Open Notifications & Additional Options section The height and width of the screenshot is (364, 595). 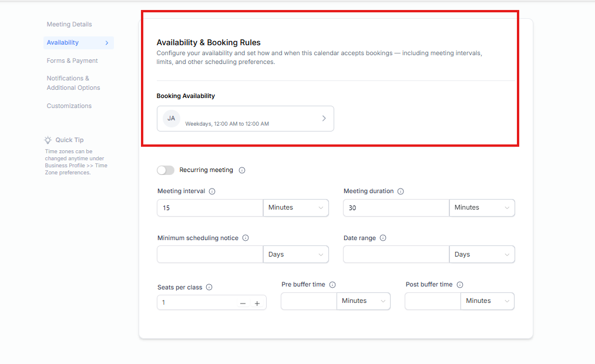click(73, 83)
